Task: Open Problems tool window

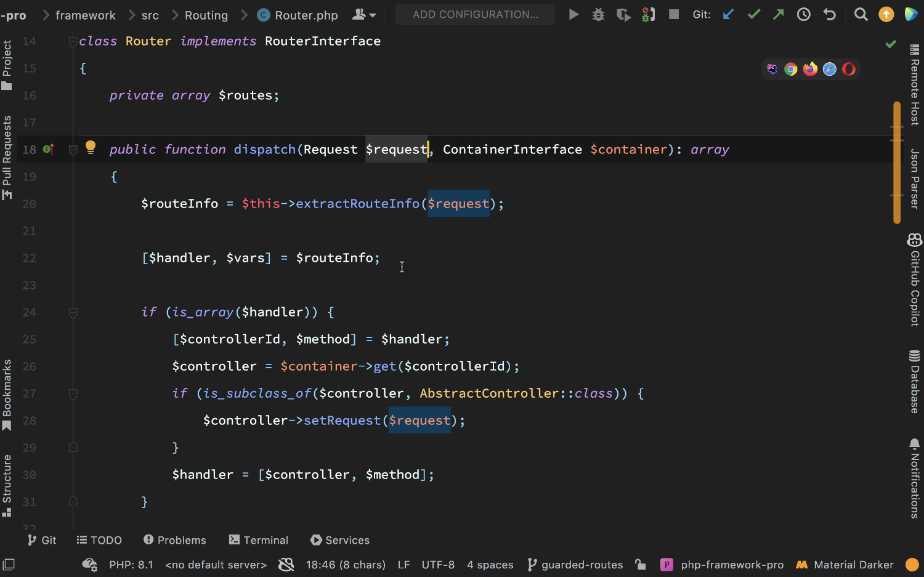Action: tap(175, 540)
